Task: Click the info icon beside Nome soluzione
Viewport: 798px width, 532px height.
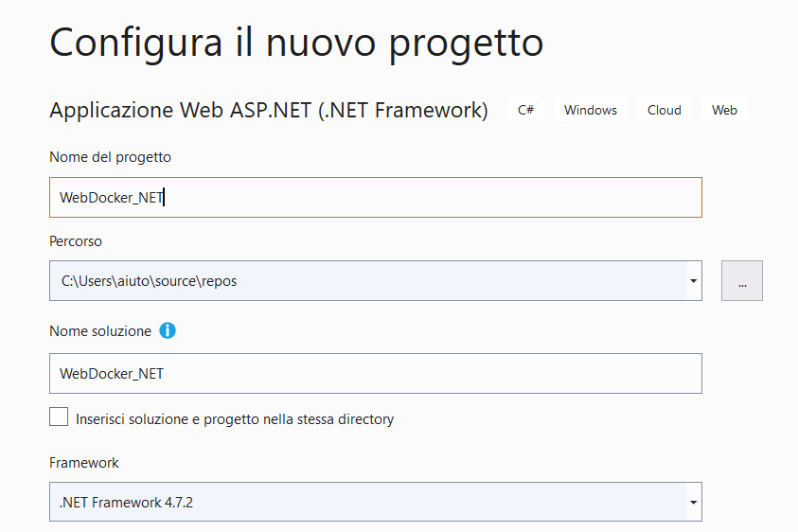Action: 168,331
